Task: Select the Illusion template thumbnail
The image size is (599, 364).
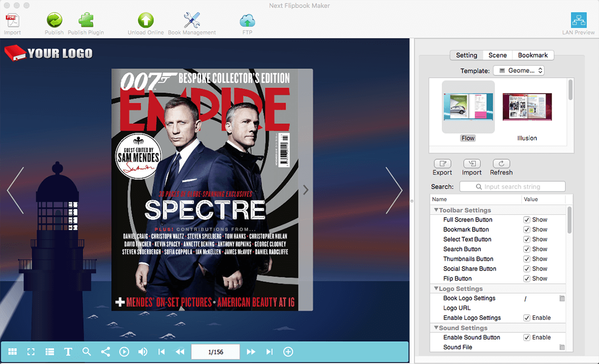Action: click(x=527, y=107)
